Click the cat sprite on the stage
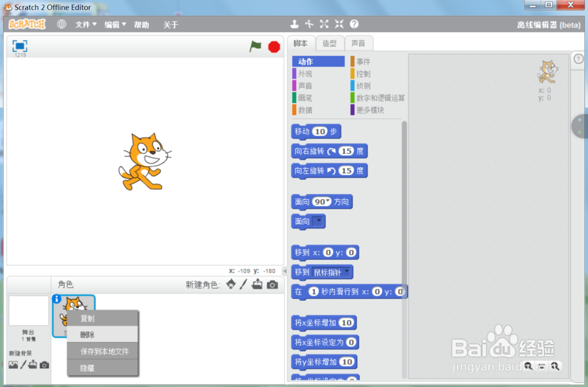This screenshot has height=387, width=588. [x=145, y=161]
